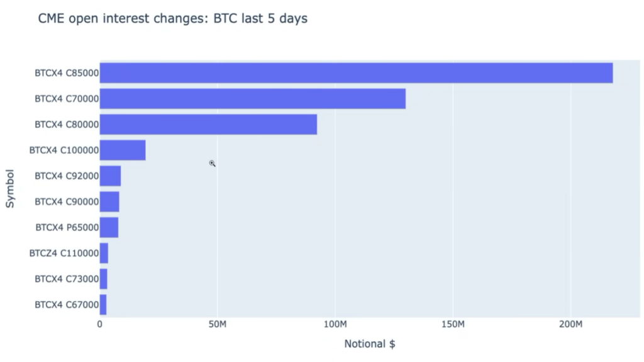Viewport: 644px width, 362px height.
Task: Click the magnifier zoom cursor icon
Action: click(213, 164)
